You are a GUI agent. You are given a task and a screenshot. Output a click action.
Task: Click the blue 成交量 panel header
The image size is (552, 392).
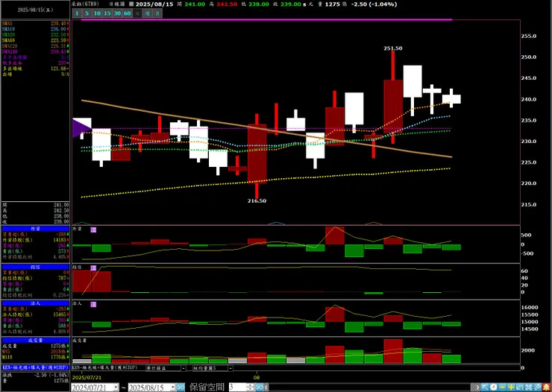pos(35,341)
